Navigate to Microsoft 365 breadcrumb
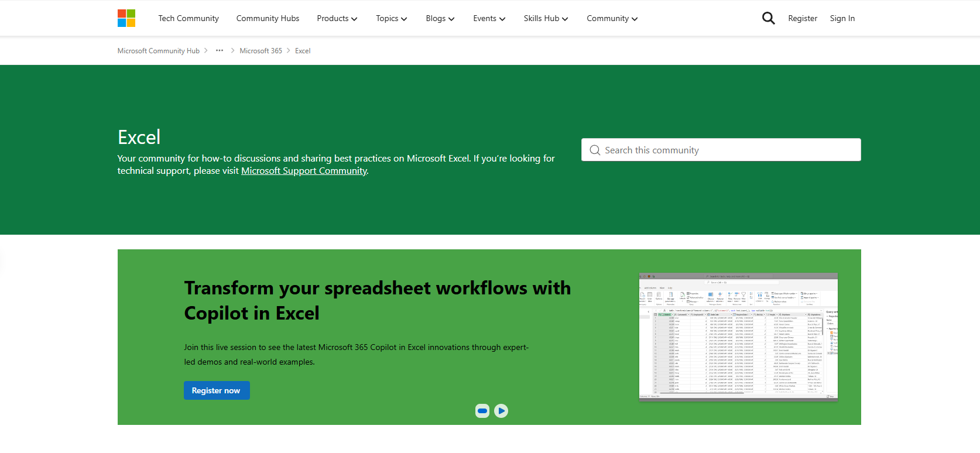The width and height of the screenshot is (980, 453). pos(261,51)
